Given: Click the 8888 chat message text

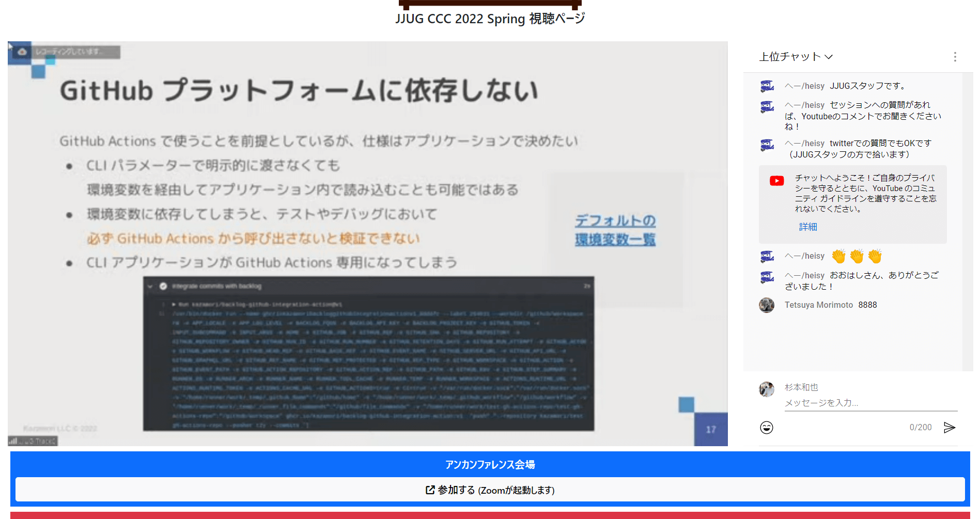Looking at the screenshot, I should coord(868,305).
